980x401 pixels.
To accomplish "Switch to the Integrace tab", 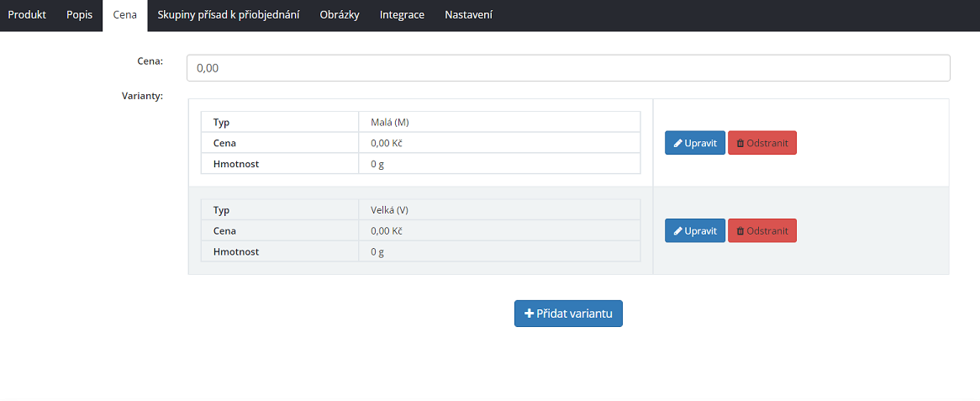I will pos(402,15).
